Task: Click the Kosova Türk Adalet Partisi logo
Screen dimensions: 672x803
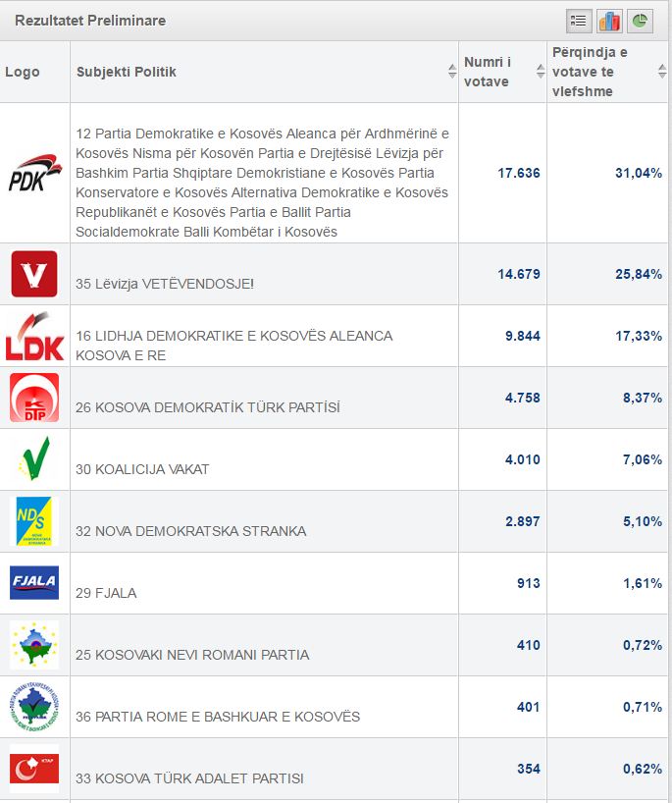Action: tap(34, 769)
